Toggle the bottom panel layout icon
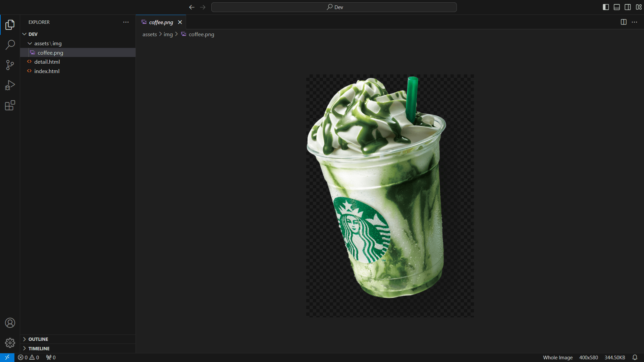644x362 pixels. pyautogui.click(x=616, y=7)
